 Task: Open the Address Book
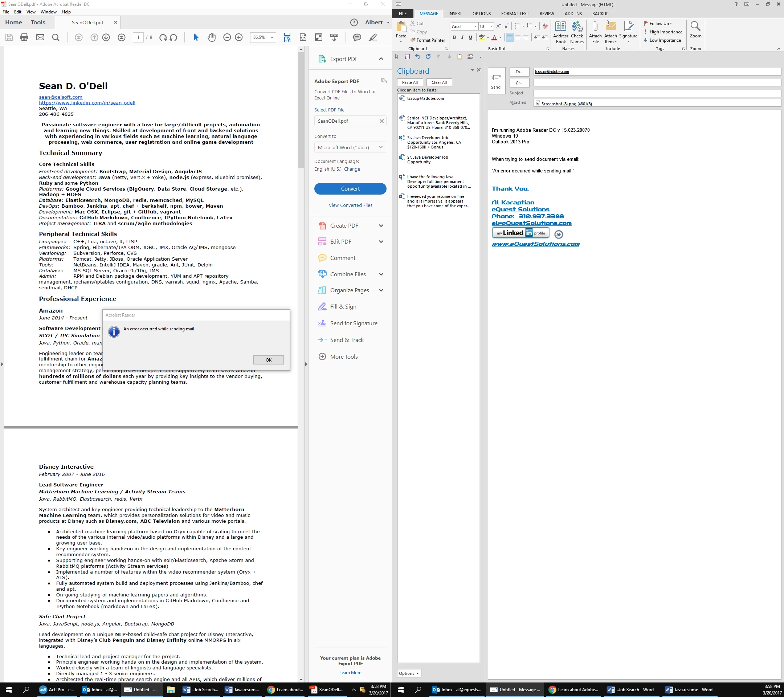(x=560, y=32)
